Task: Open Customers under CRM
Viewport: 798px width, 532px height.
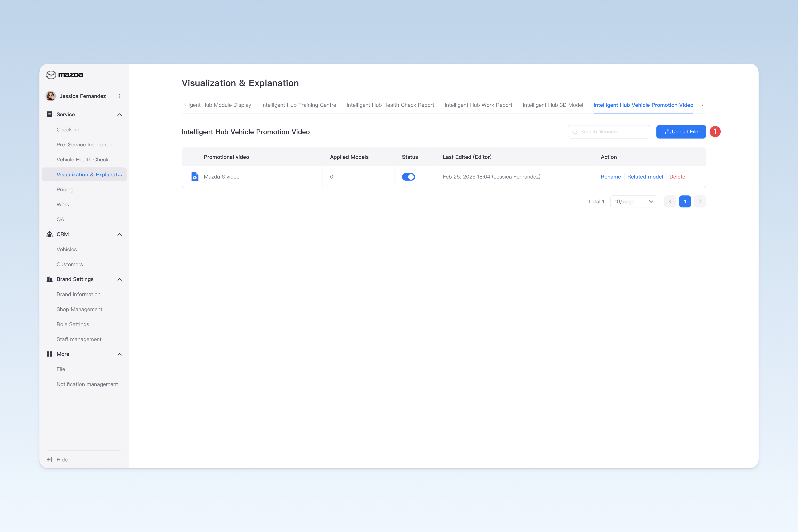Action: point(70,264)
